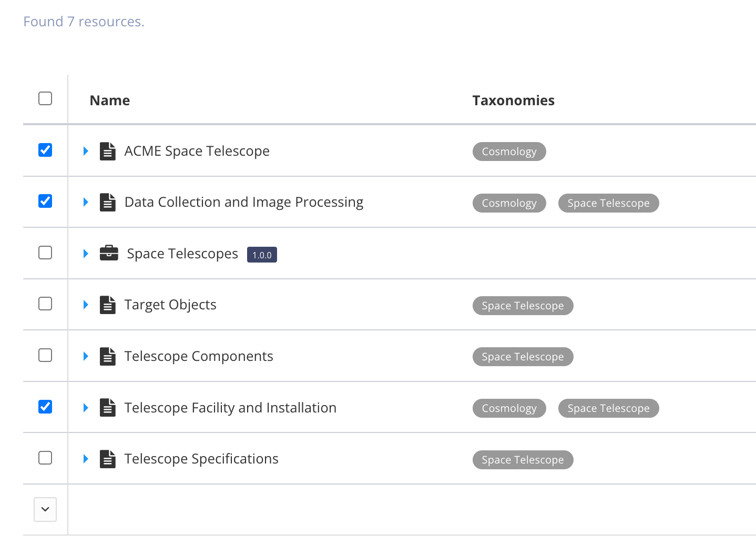This screenshot has height=544, width=756.
Task: Check the Target Objects row checkbox
Action: 45,304
